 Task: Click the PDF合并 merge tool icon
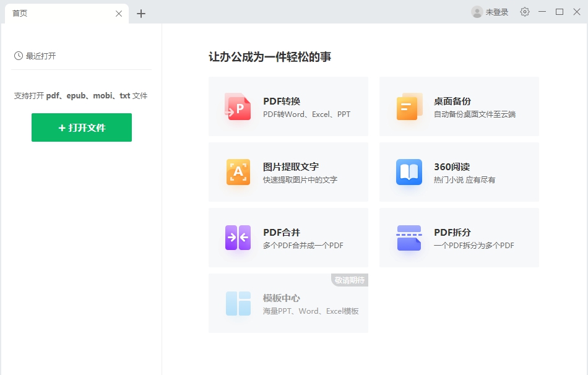pyautogui.click(x=238, y=237)
